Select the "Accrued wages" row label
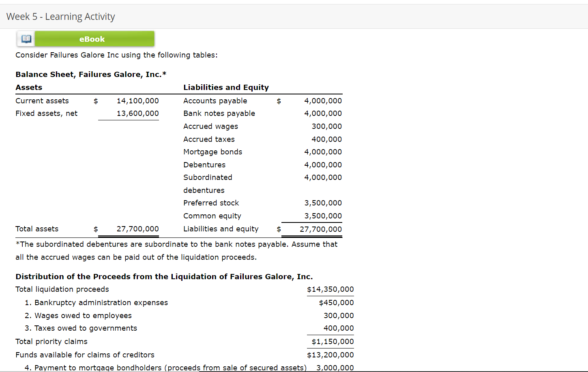This screenshot has width=588, height=372. pos(210,126)
